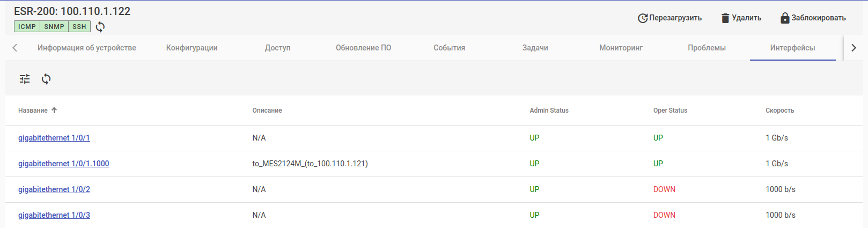Open the gigabitethernet 1/0/1.1000 interface link

(64, 164)
